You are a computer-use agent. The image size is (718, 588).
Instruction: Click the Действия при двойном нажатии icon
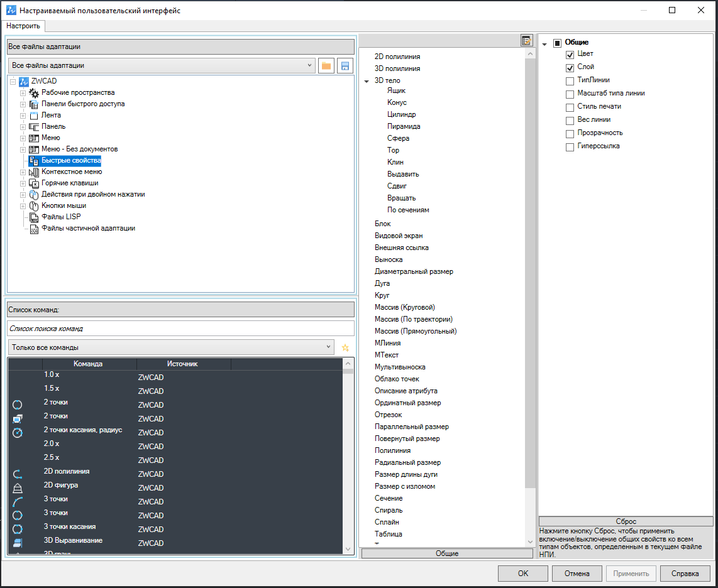(34, 195)
